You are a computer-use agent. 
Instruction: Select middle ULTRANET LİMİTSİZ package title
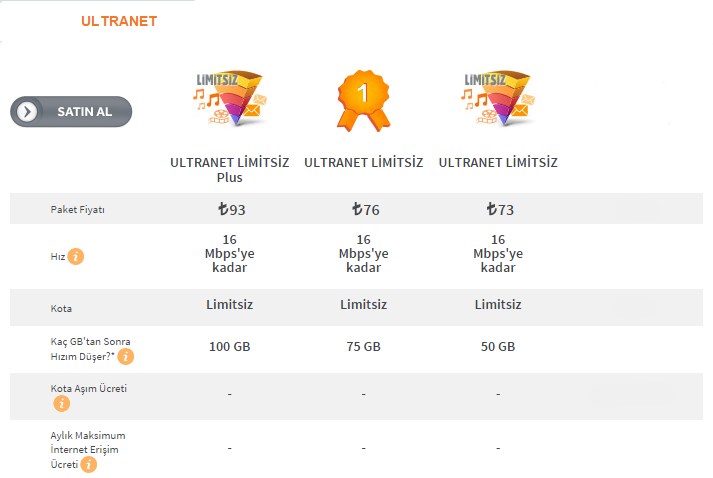pyautogui.click(x=363, y=163)
